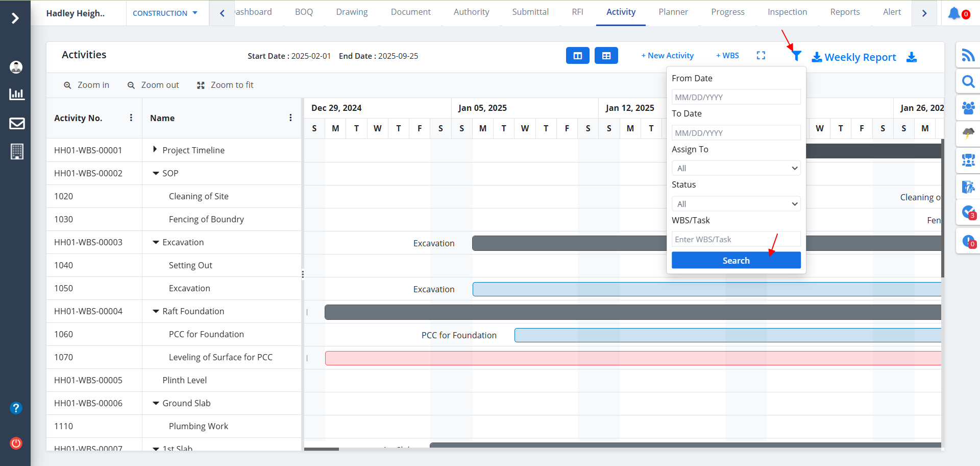Viewport: 980px width, 466px height.
Task: Switch to the split column view toggle
Action: [x=577, y=56]
